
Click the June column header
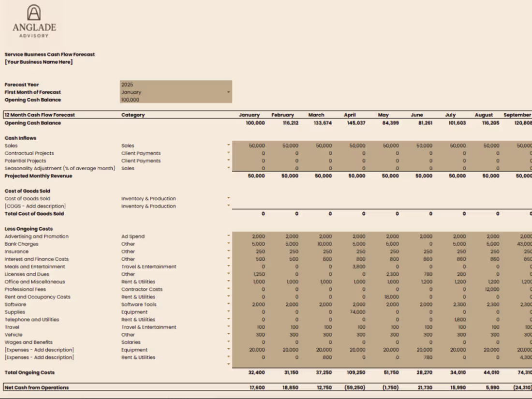[416, 115]
